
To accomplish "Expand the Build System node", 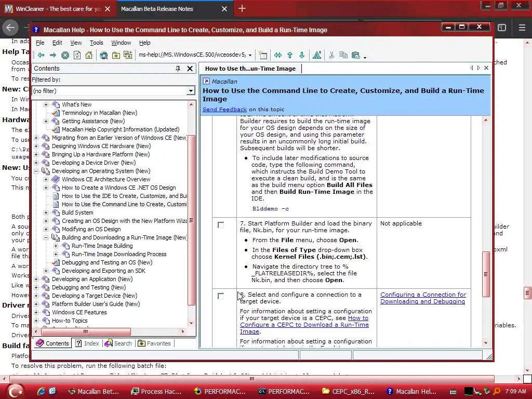I will 46,212.
